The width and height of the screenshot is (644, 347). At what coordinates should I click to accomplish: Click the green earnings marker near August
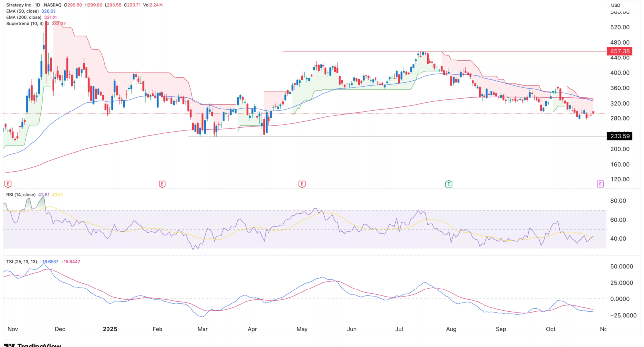coord(448,184)
